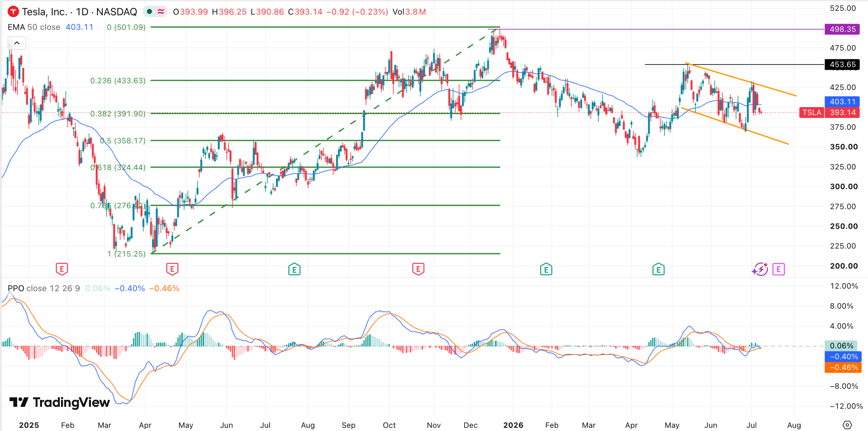Screen dimensions: 868x431
Task: Click the blue -0.40% PPO value label
Action: click(843, 356)
